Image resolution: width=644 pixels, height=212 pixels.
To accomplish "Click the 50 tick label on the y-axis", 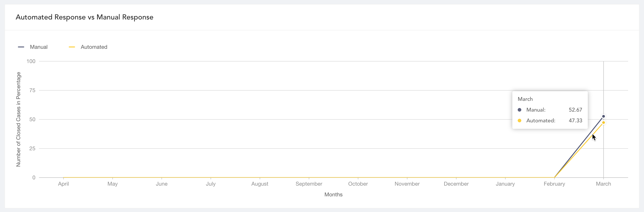I will coord(32,120).
